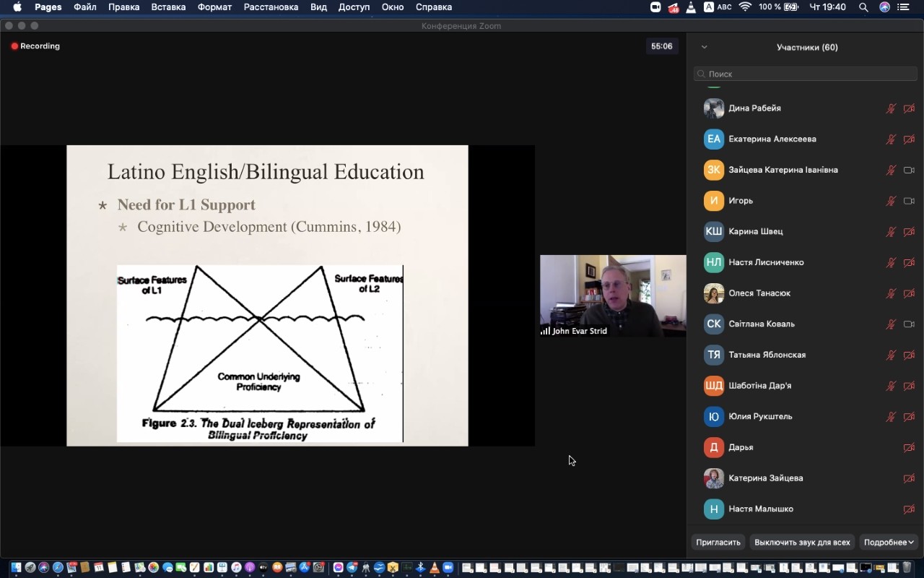The image size is (924, 578).
Task: Open the Notification Center list icon
Action: (904, 7)
